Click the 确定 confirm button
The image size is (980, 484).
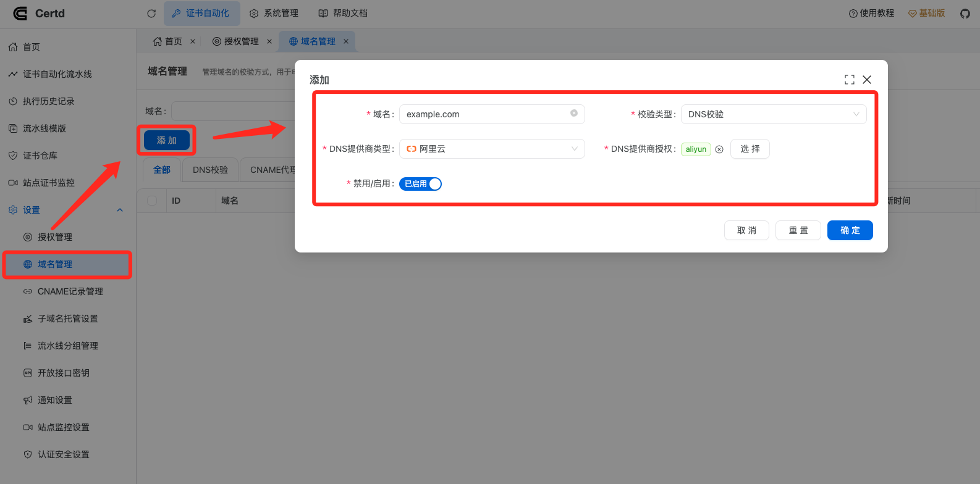[x=850, y=230]
